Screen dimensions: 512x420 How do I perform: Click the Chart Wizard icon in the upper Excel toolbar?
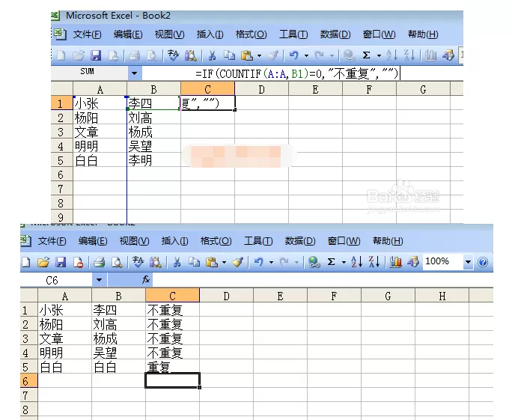[x=430, y=56]
